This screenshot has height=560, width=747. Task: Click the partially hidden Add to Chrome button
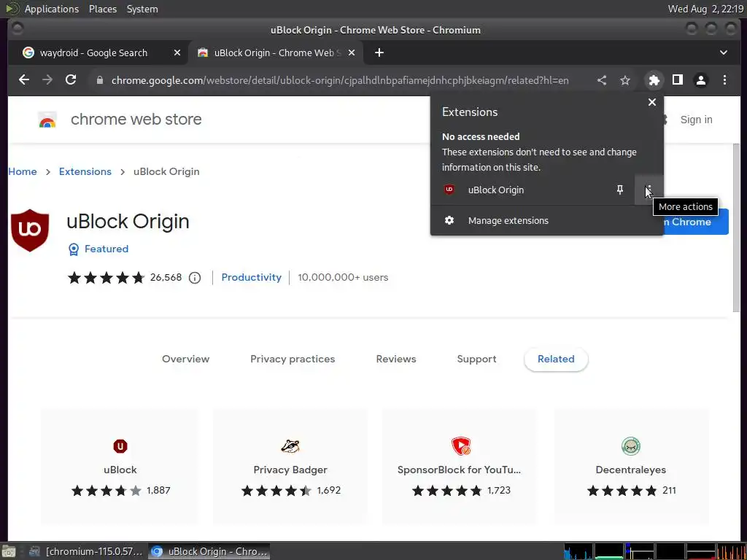pyautogui.click(x=695, y=222)
